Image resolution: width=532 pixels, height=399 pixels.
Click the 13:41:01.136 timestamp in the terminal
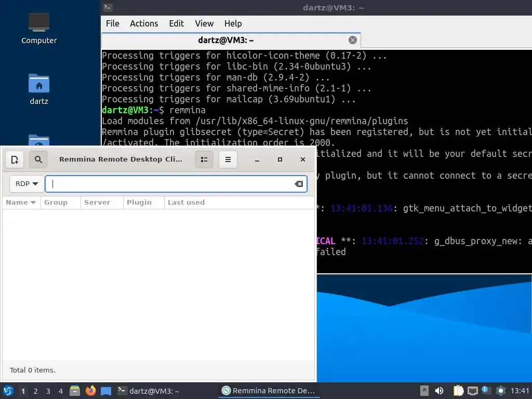click(x=362, y=208)
